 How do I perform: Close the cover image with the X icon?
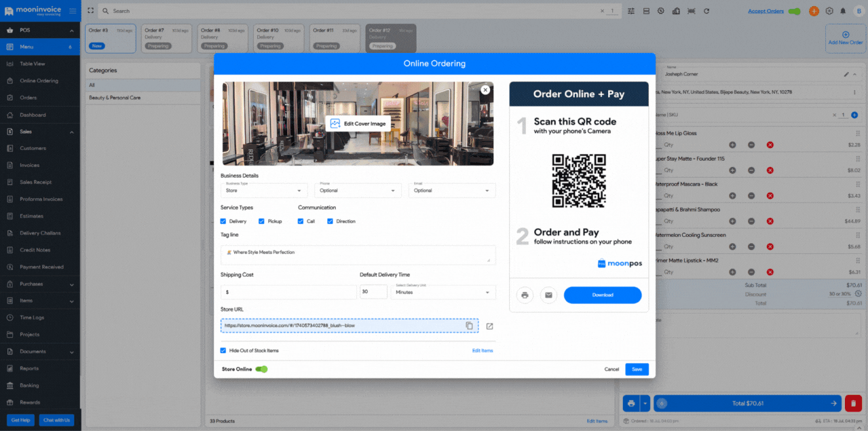click(485, 90)
